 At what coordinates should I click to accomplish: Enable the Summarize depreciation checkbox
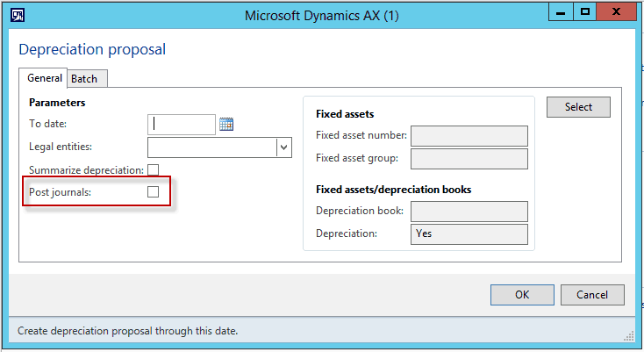click(154, 169)
